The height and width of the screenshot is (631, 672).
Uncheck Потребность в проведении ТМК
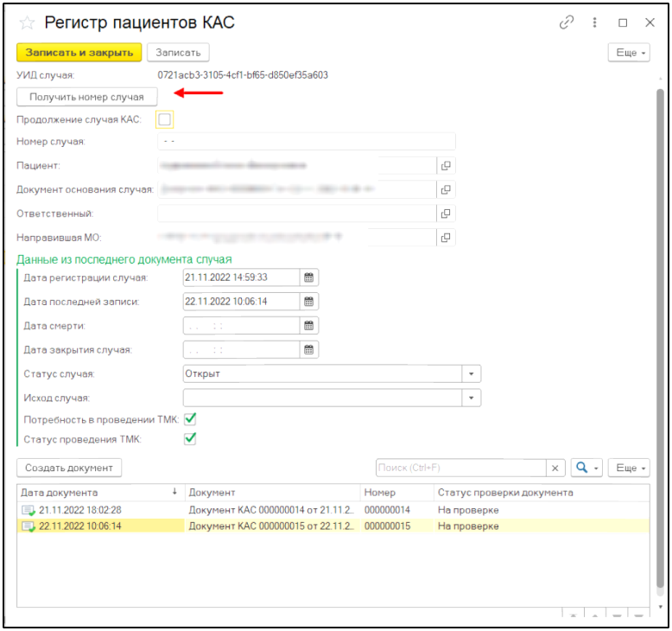[x=190, y=419]
